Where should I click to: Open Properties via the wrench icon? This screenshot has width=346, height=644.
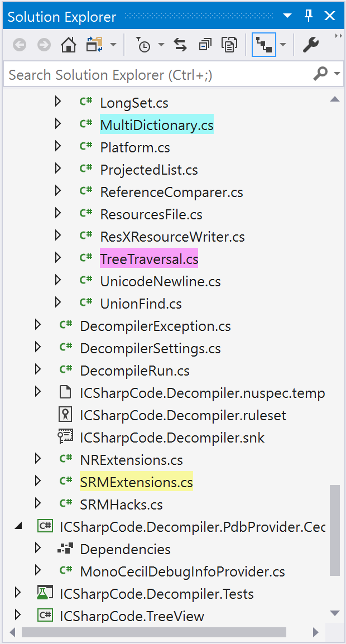tap(311, 45)
